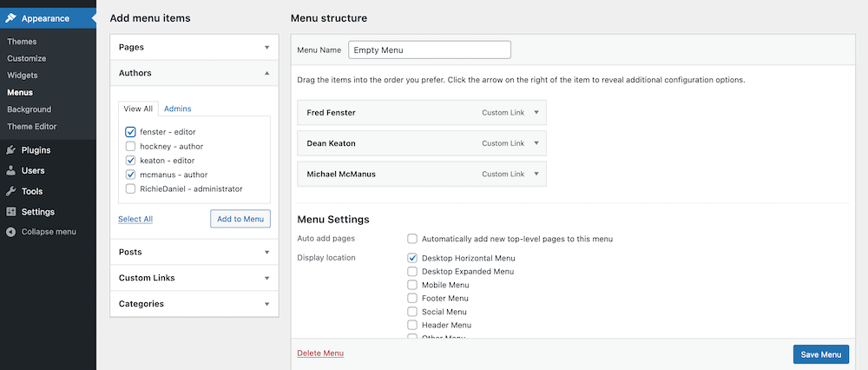The image size is (868, 370).
Task: Toggle Desktop Horizontal Menu display location
Action: click(x=412, y=258)
